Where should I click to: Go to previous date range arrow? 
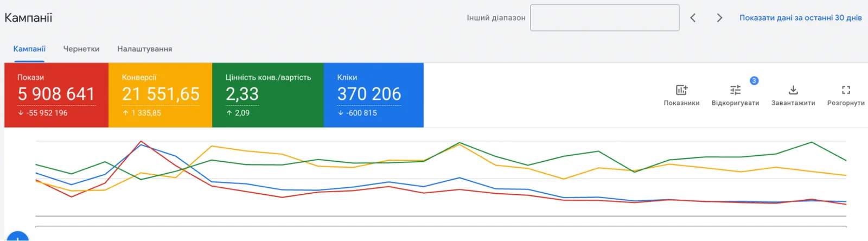693,18
